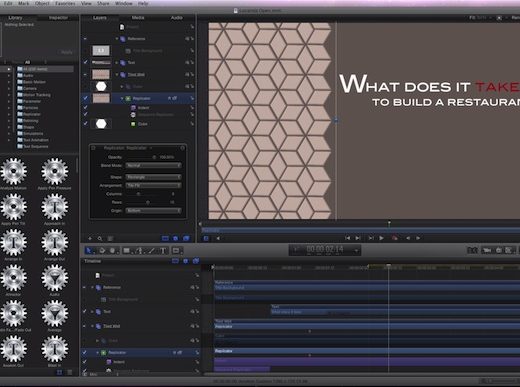Open the Origin dropdown in HUD
The image size is (520, 387).
click(x=153, y=211)
